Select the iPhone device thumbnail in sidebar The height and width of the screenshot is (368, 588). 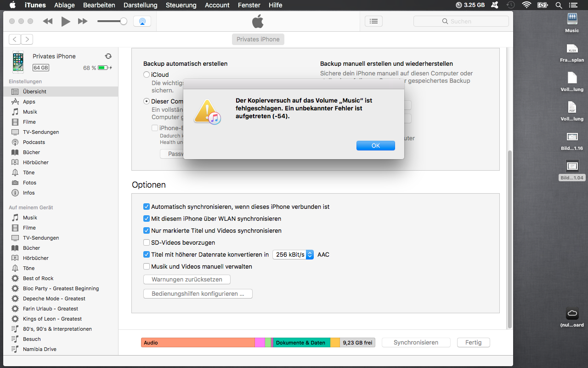(x=18, y=62)
